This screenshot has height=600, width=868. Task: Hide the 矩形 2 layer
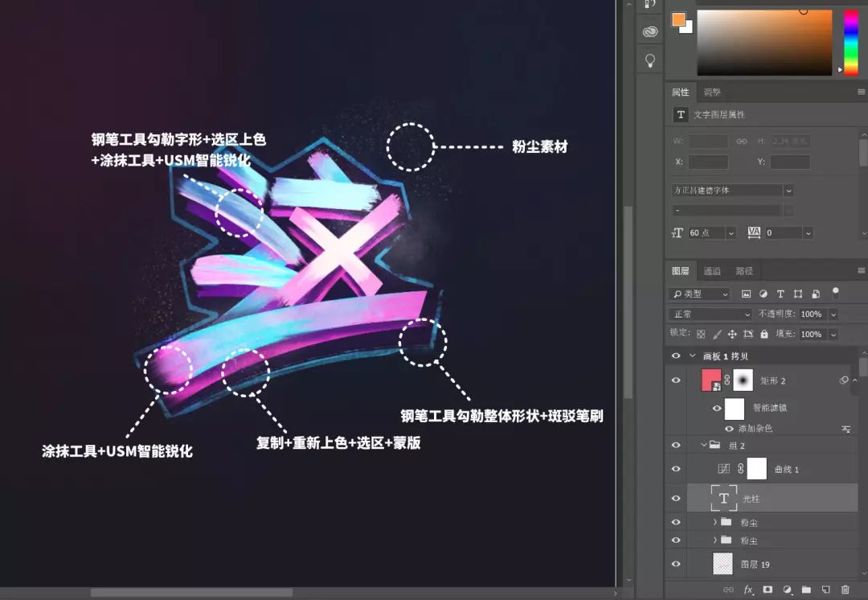pyautogui.click(x=676, y=380)
